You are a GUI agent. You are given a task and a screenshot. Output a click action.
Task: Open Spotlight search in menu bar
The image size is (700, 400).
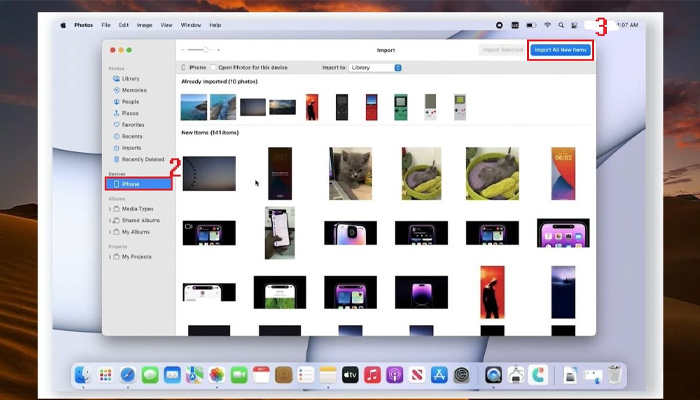tap(561, 25)
